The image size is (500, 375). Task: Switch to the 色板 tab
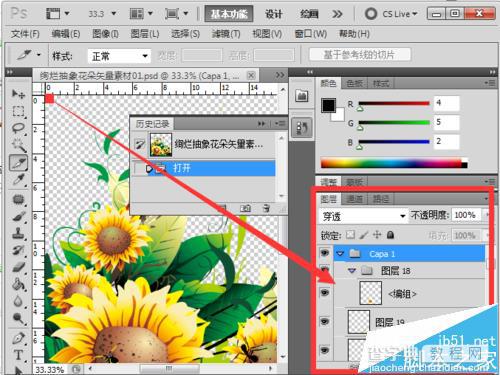[x=354, y=83]
